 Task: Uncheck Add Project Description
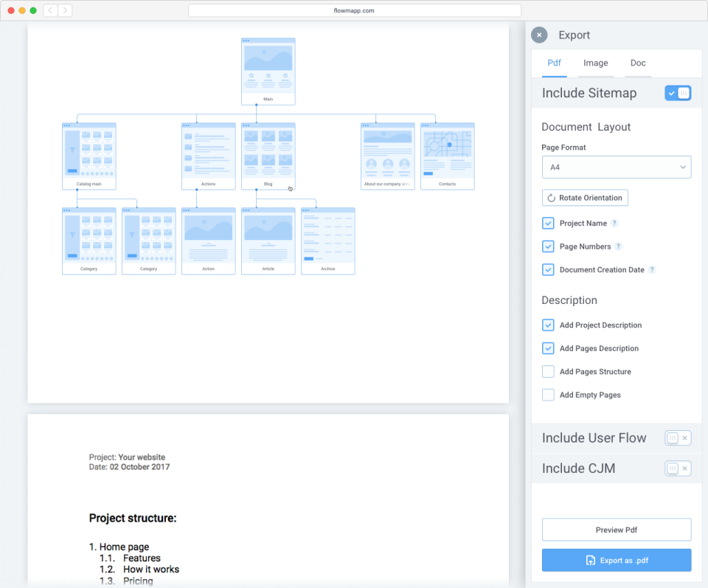pyautogui.click(x=548, y=325)
